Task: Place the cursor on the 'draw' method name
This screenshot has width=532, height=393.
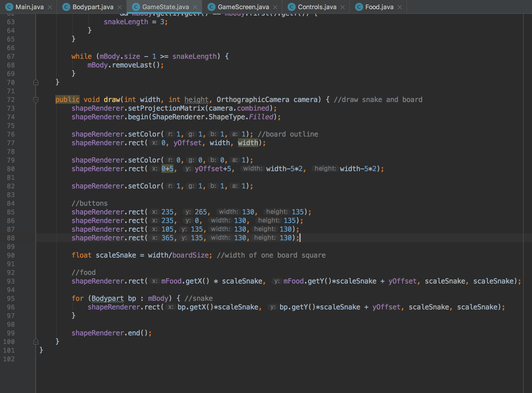Action: click(x=112, y=100)
